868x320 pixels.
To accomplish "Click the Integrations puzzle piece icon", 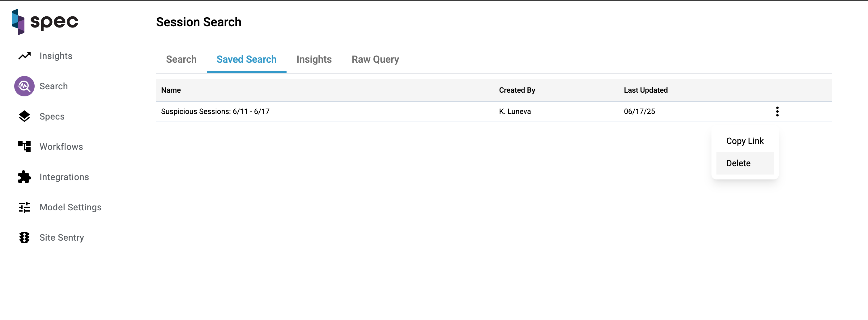I will pos(24,177).
